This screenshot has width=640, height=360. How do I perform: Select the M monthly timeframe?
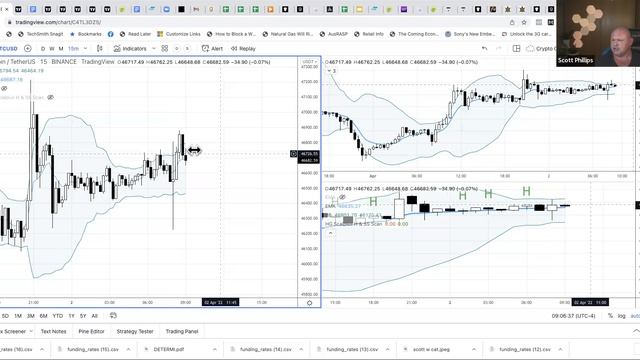[x=61, y=49]
